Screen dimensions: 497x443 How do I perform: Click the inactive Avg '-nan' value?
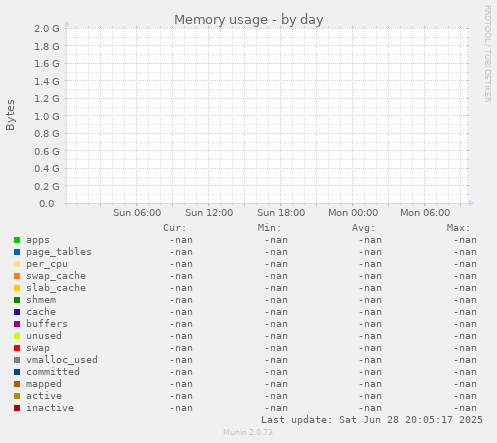tap(370, 408)
